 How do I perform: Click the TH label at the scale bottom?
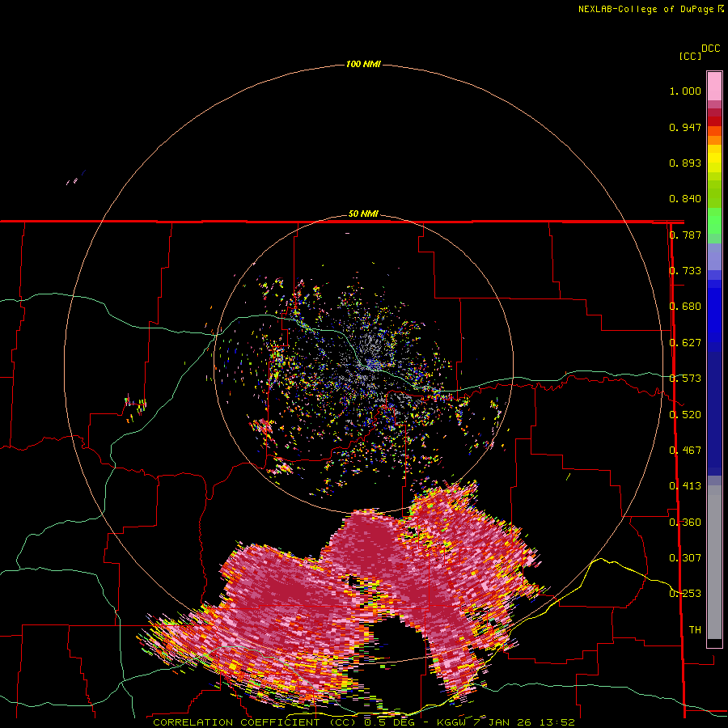(x=695, y=630)
